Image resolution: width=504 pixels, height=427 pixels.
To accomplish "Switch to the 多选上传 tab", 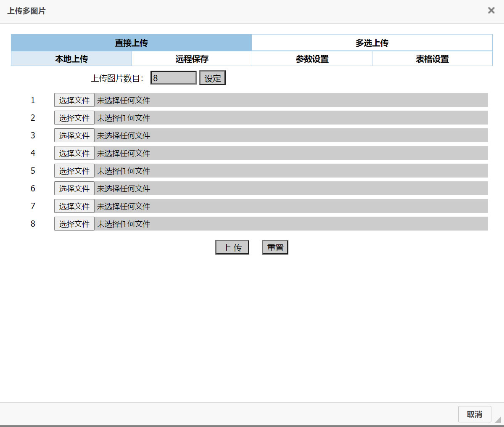I will click(372, 42).
